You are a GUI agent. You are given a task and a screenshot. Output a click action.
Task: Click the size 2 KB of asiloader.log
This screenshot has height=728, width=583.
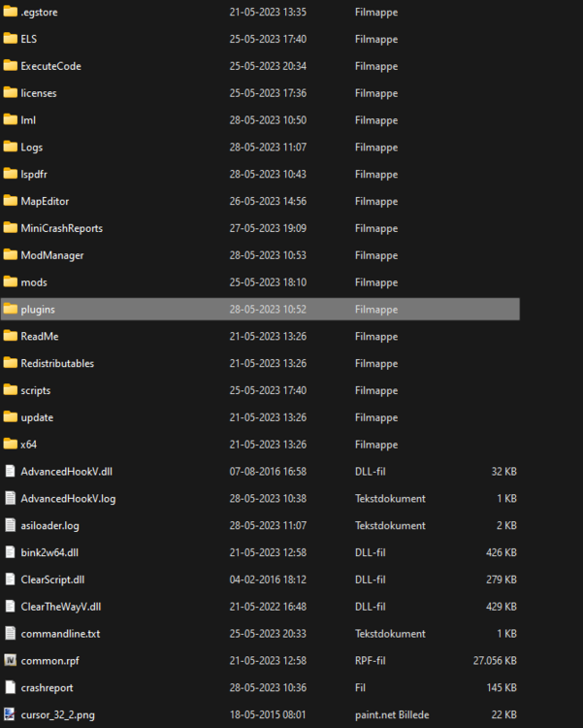[506, 525]
